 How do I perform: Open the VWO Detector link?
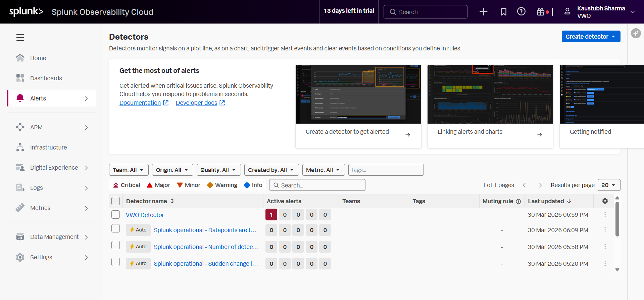tap(145, 215)
